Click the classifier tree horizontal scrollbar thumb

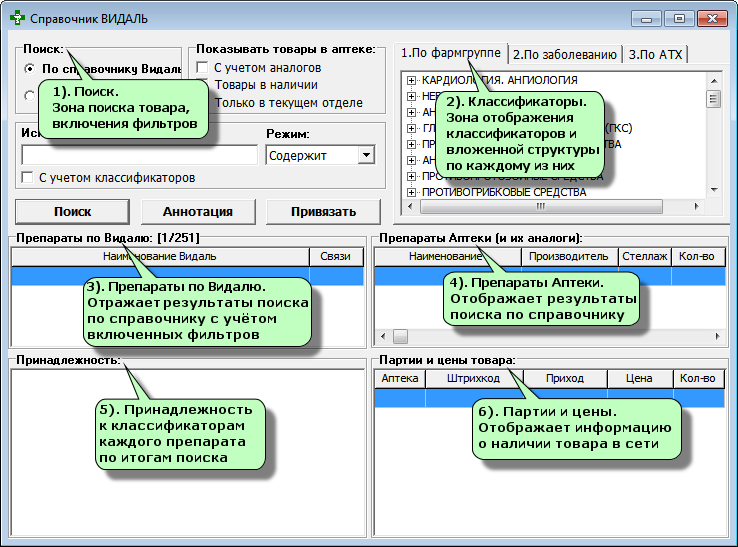click(541, 206)
